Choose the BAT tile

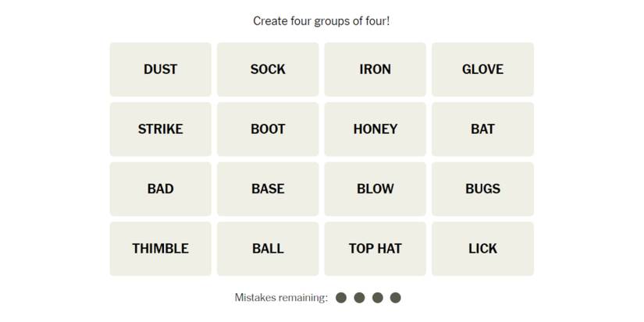482,129
